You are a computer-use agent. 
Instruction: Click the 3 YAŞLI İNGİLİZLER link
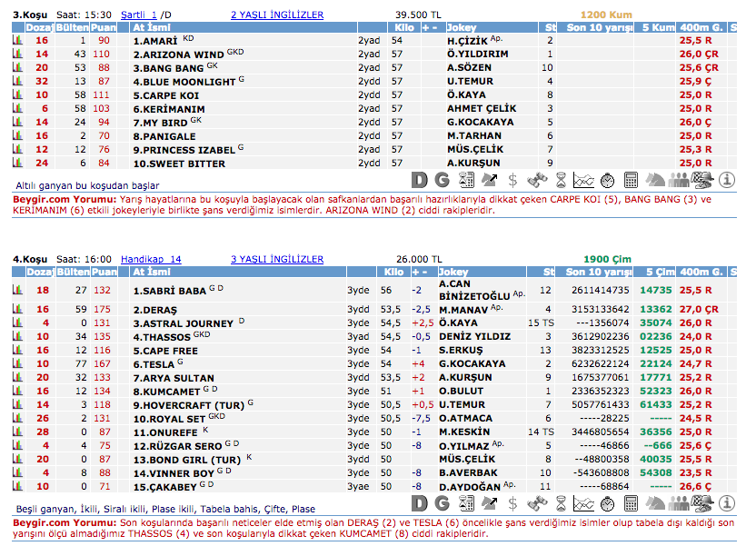point(277,259)
